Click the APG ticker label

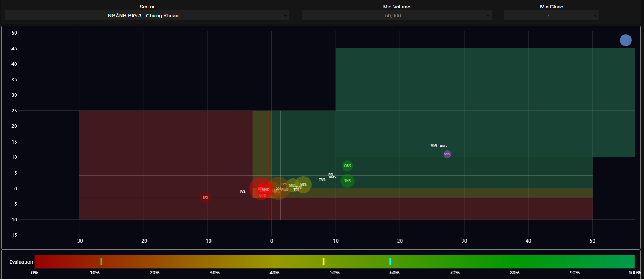[444, 146]
